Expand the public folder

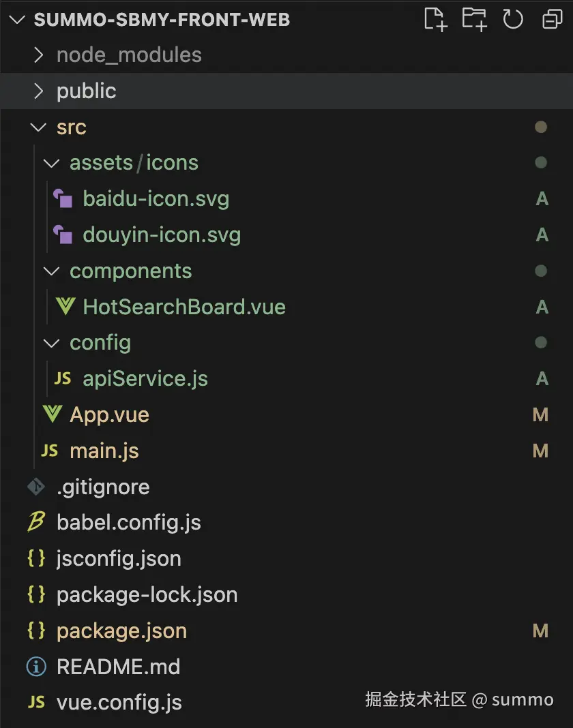pyautogui.click(x=86, y=91)
